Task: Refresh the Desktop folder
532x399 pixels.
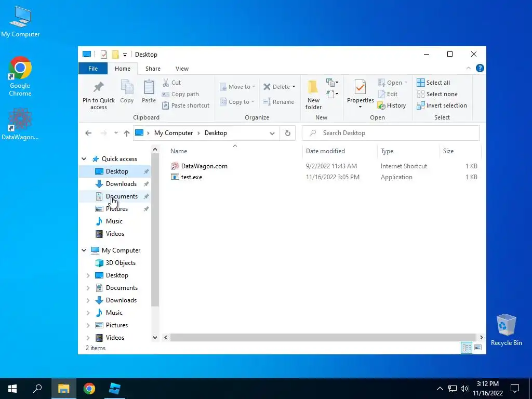Action: [288, 133]
